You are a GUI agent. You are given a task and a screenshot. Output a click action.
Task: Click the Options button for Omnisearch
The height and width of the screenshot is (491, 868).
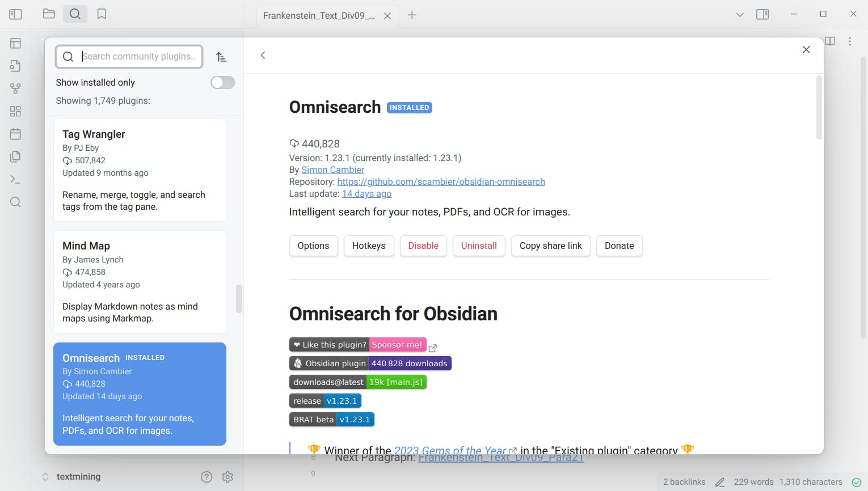313,246
